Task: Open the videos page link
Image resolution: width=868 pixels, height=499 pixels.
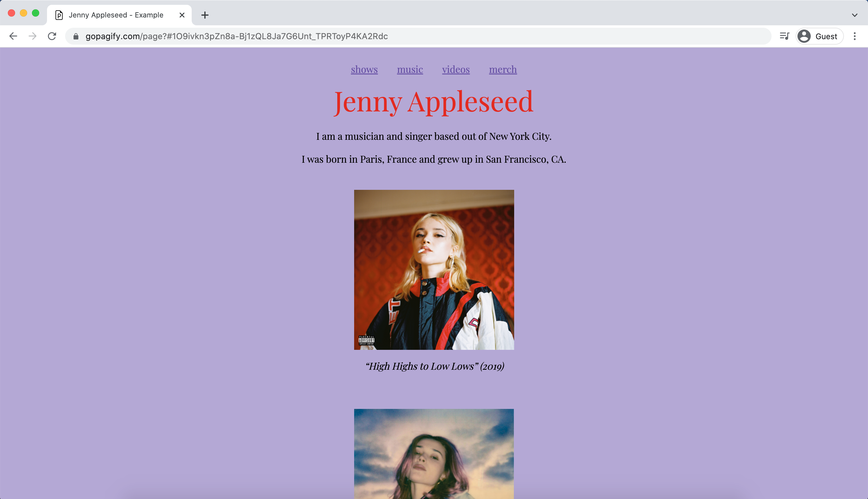Action: (x=455, y=70)
